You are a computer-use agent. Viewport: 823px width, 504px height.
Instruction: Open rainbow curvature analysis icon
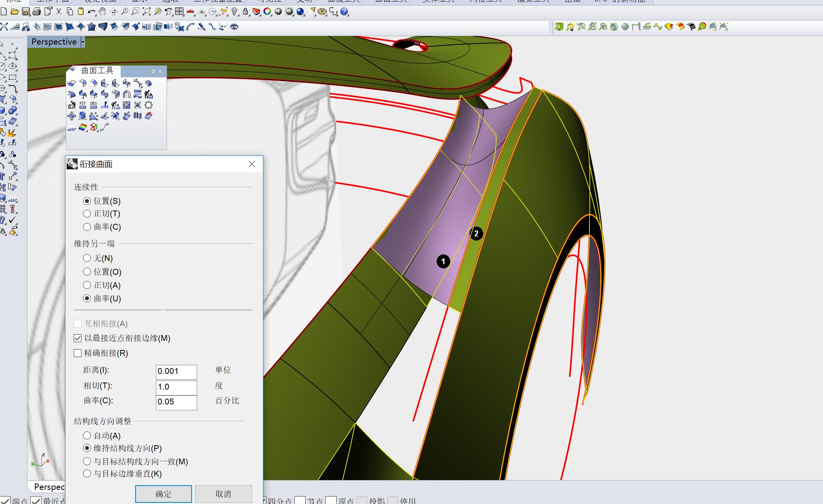click(x=83, y=127)
